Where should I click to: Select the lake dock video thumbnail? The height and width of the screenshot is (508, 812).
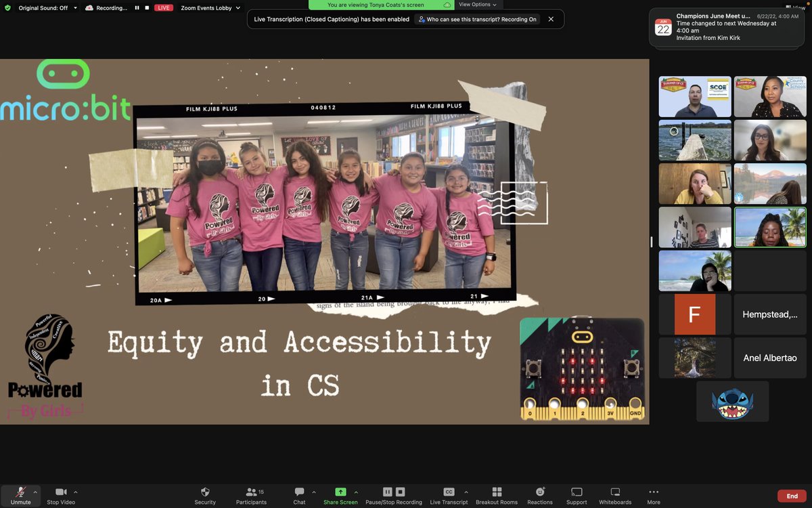click(x=695, y=140)
